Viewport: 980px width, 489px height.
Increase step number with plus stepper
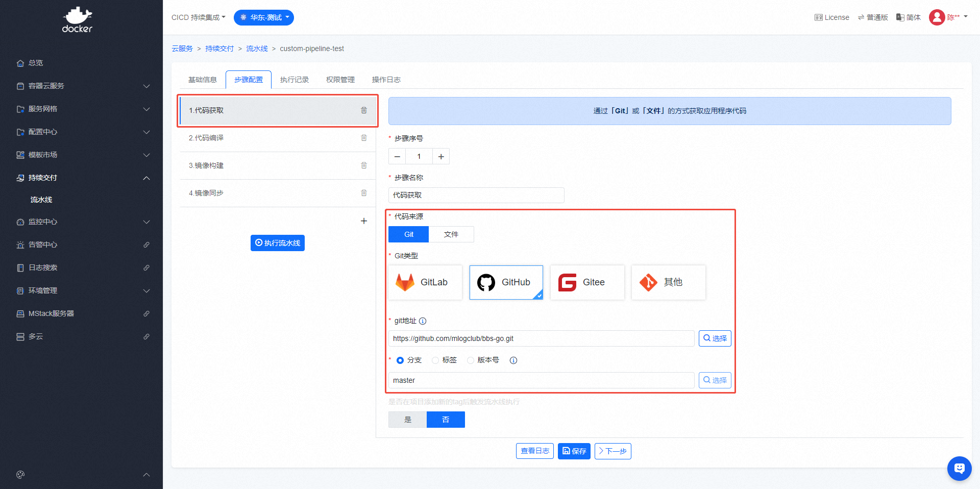pyautogui.click(x=441, y=157)
